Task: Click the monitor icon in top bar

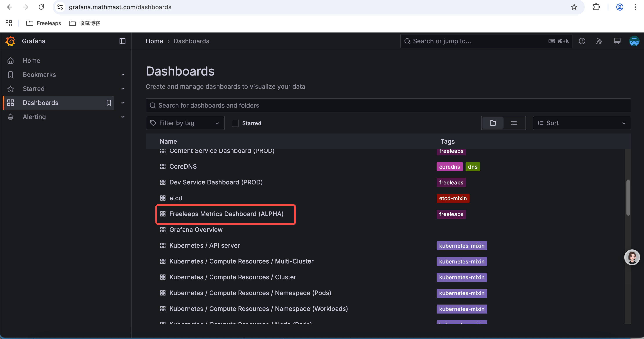Action: (x=617, y=41)
